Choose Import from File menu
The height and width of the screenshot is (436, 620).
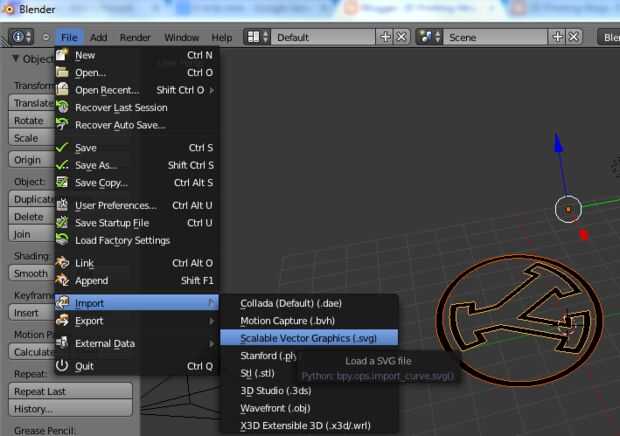[x=137, y=303]
